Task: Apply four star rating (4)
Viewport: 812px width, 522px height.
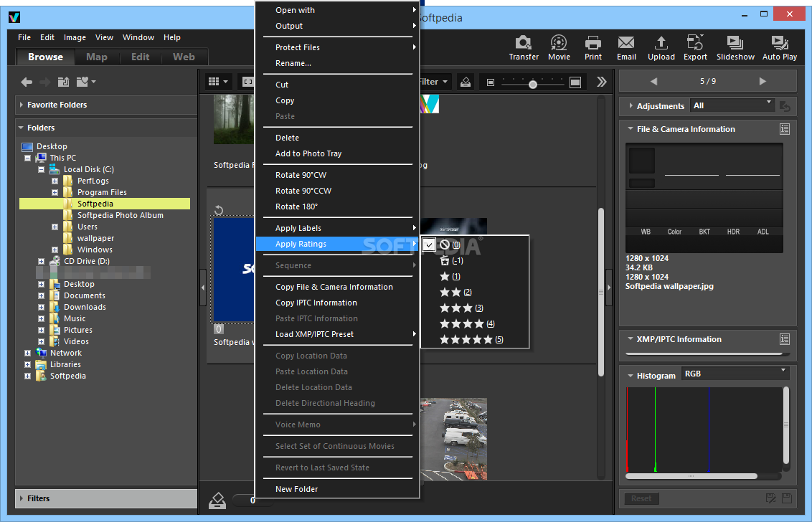Action: (x=466, y=324)
